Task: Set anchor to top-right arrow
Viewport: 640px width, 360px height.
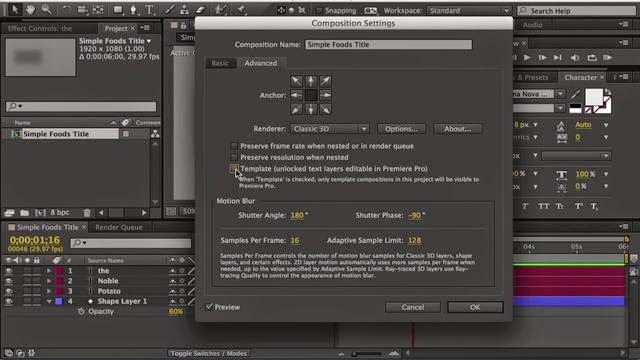Action: [x=325, y=81]
